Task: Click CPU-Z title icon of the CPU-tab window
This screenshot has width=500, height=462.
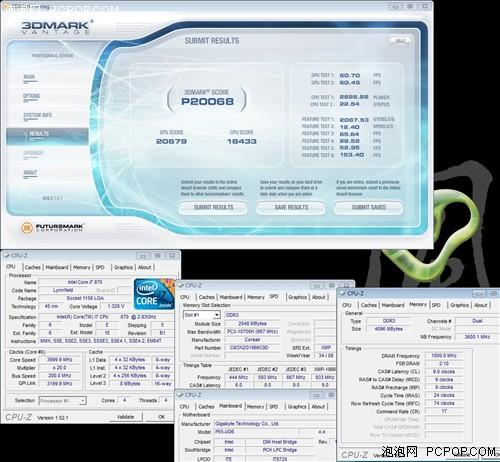Action: point(6,256)
